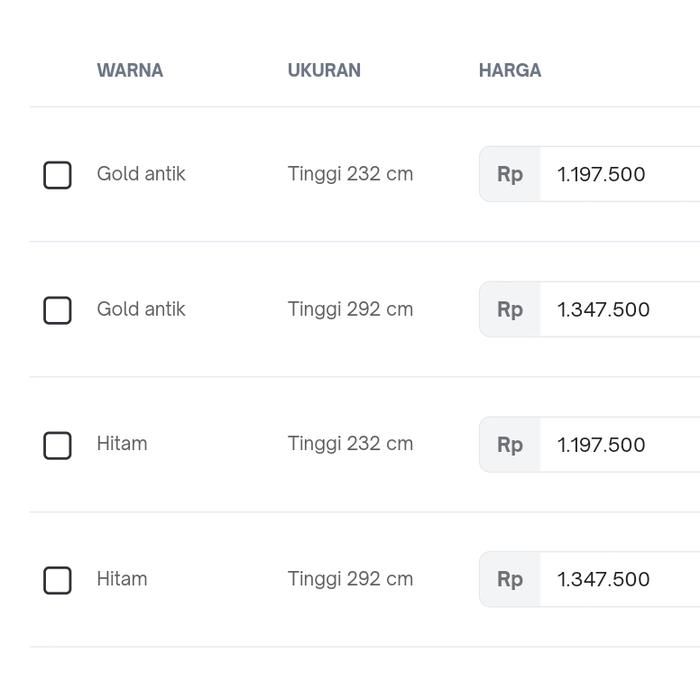Edit the Hitam Tinggi 232 cm price field
This screenshot has width=700, height=700.
tap(620, 445)
